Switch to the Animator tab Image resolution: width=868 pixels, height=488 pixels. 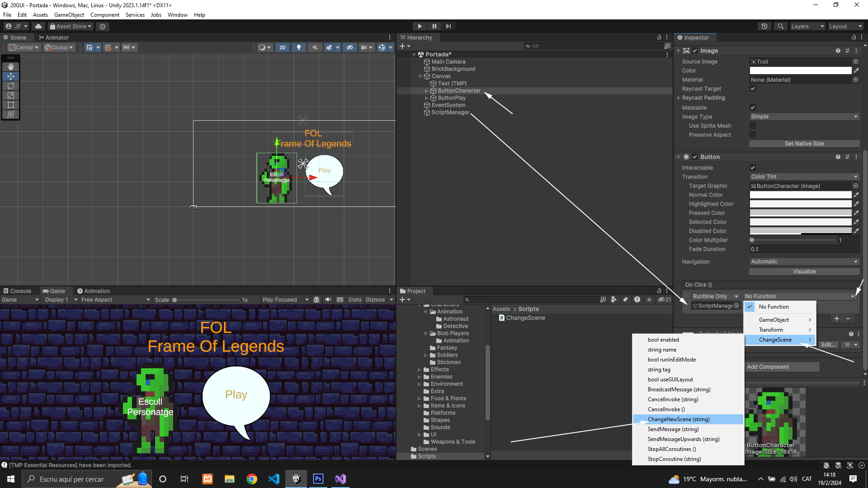point(54,38)
